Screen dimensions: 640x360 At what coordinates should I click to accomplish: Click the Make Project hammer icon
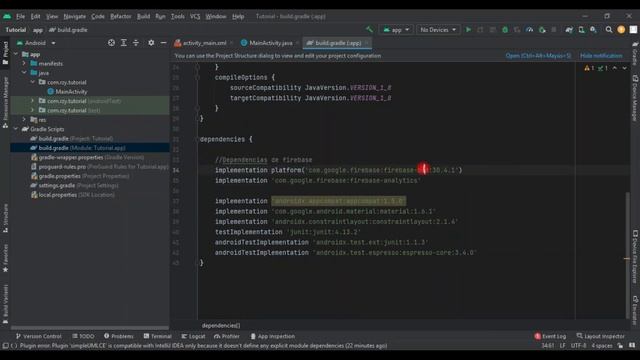369,30
